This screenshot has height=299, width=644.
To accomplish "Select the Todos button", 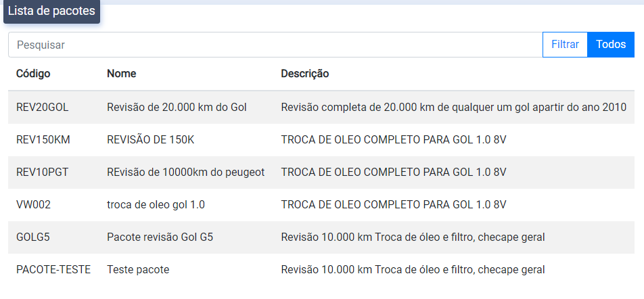I will 611,45.
